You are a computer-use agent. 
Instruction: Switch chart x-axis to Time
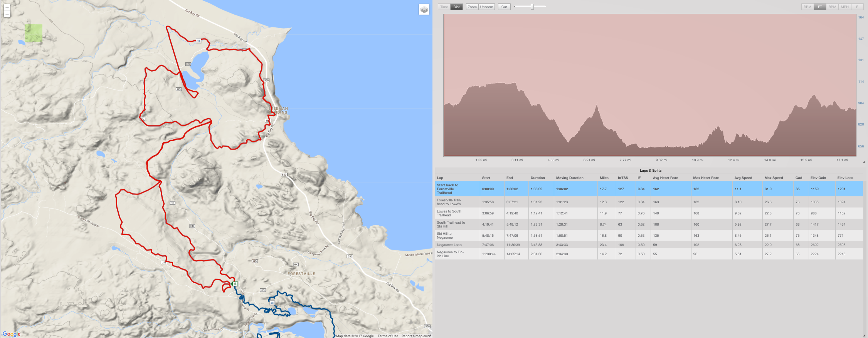(x=444, y=7)
